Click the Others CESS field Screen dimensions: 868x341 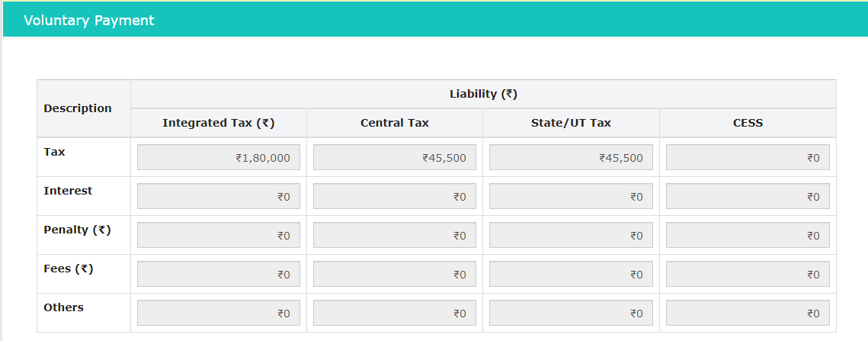point(748,313)
